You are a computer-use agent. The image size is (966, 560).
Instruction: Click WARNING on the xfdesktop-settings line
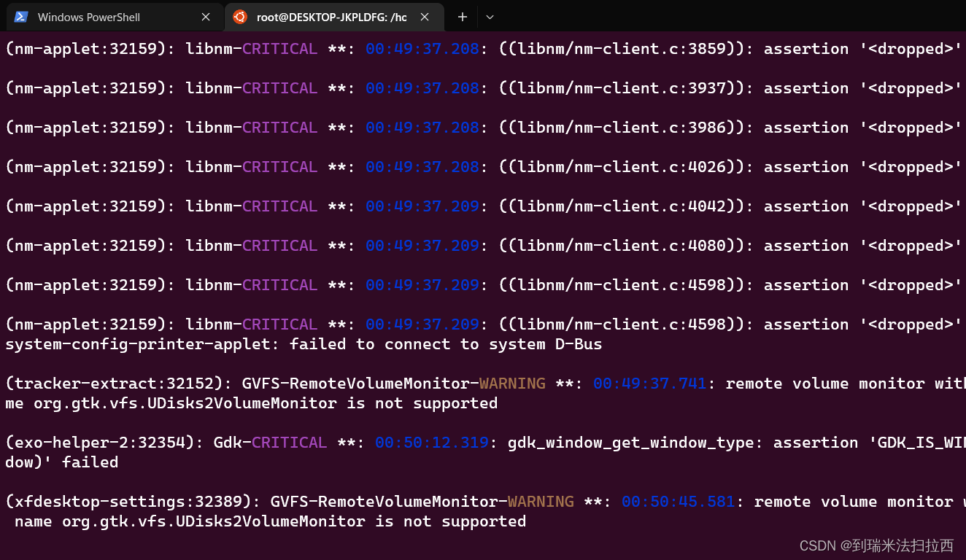[x=541, y=502]
